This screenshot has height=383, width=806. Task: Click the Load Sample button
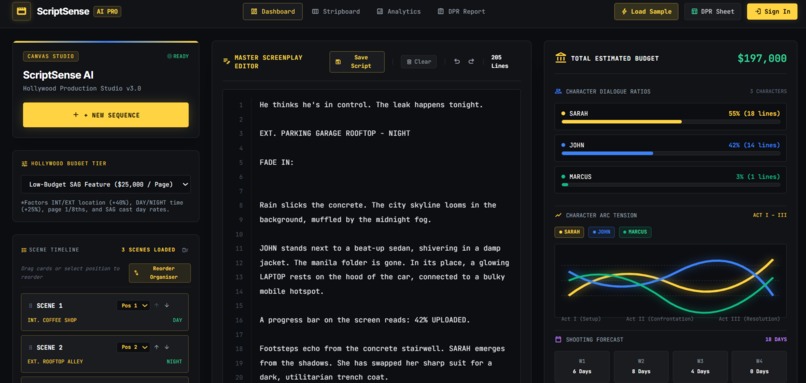646,11
